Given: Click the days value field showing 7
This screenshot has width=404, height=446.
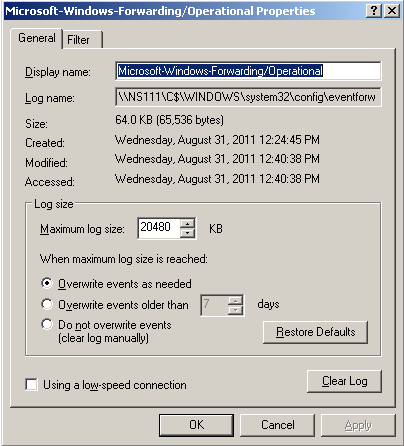Looking at the screenshot, I should [215, 305].
